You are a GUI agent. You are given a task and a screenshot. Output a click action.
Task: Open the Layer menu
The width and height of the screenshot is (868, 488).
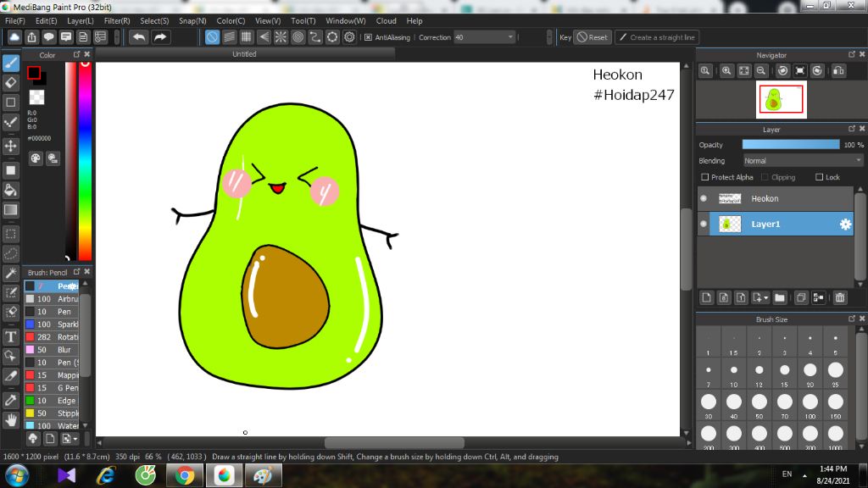pyautogui.click(x=81, y=21)
